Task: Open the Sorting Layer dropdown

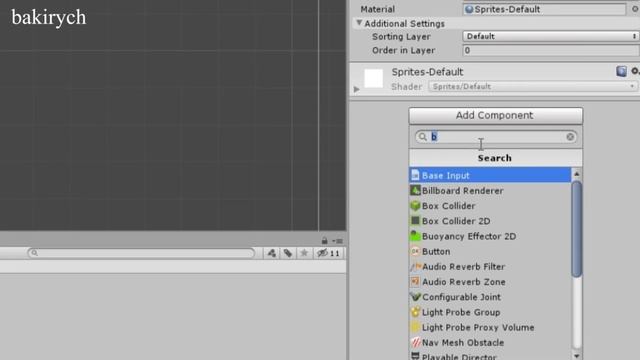Action: (551, 36)
